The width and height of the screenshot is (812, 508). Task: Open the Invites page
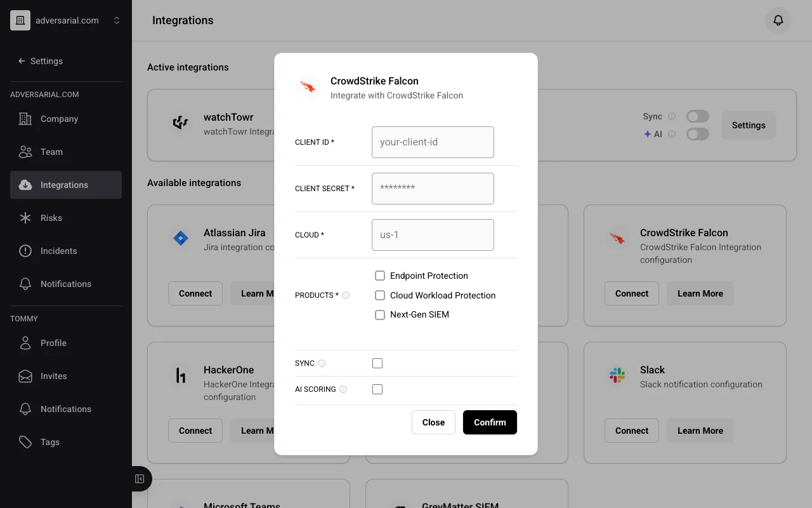66,376
